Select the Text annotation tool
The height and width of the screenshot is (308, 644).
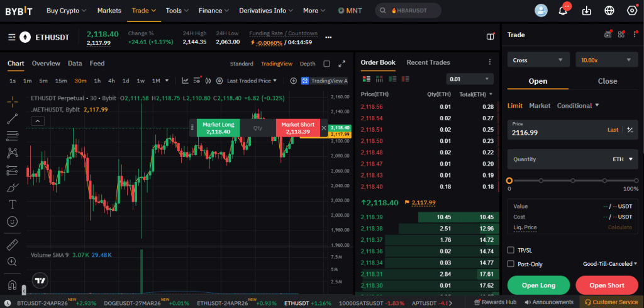click(x=13, y=204)
